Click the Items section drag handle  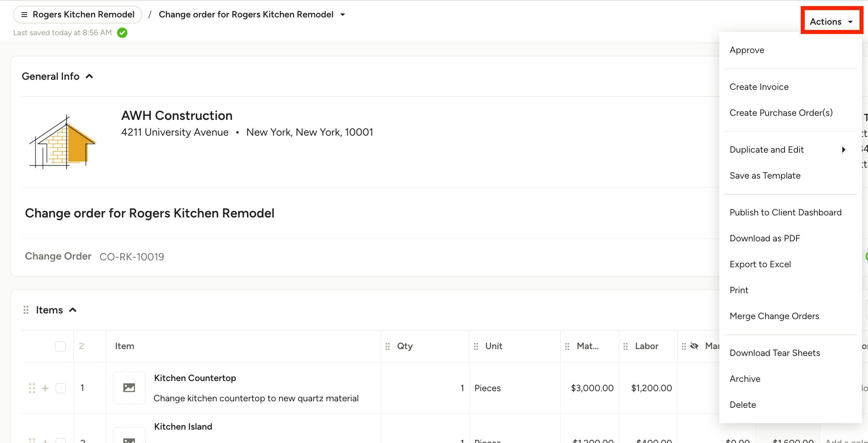click(x=26, y=310)
